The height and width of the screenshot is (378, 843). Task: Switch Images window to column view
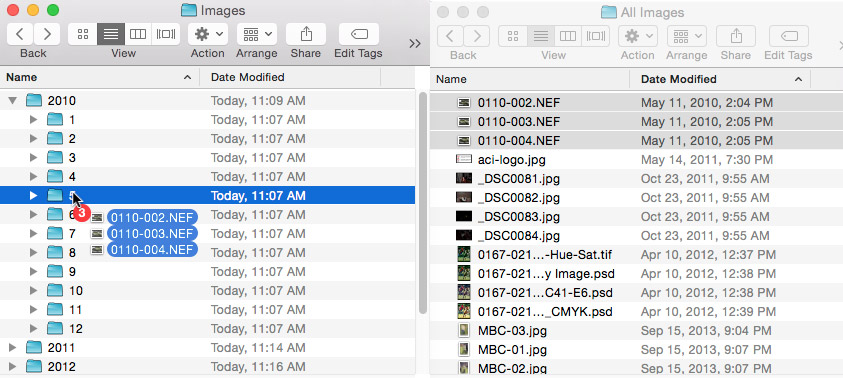click(138, 34)
